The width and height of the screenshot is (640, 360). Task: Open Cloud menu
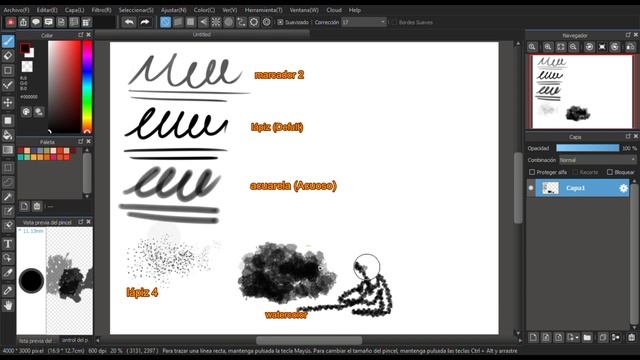click(x=334, y=10)
